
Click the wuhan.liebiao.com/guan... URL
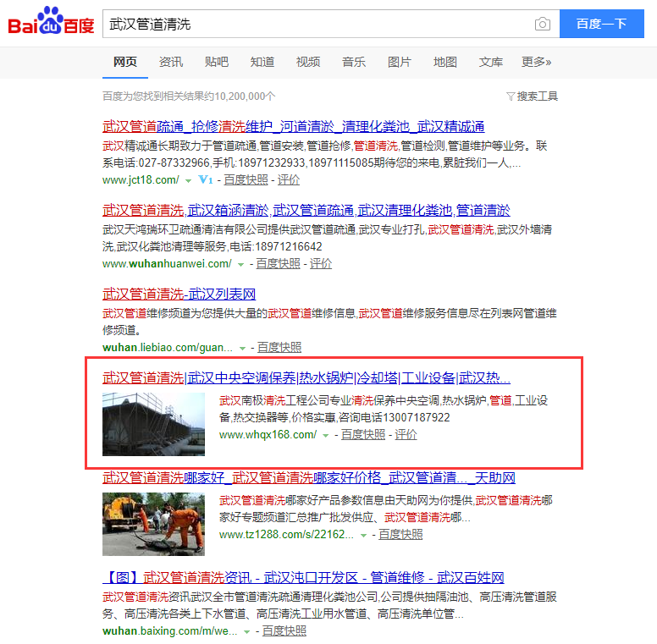167,348
